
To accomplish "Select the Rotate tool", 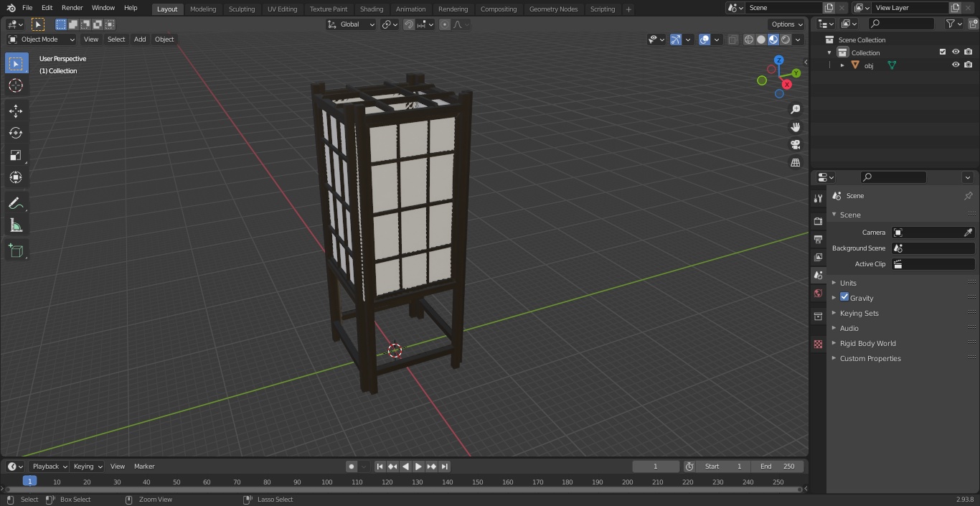I will [x=16, y=133].
